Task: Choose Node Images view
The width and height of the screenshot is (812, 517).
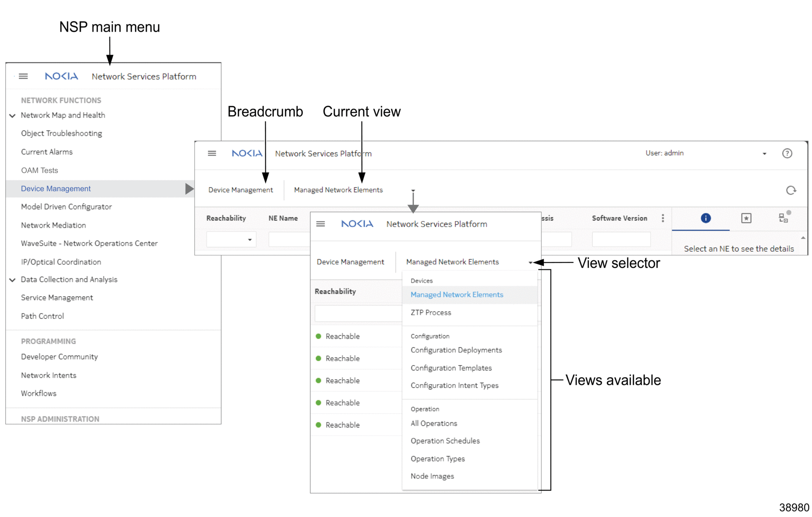Action: click(x=432, y=477)
